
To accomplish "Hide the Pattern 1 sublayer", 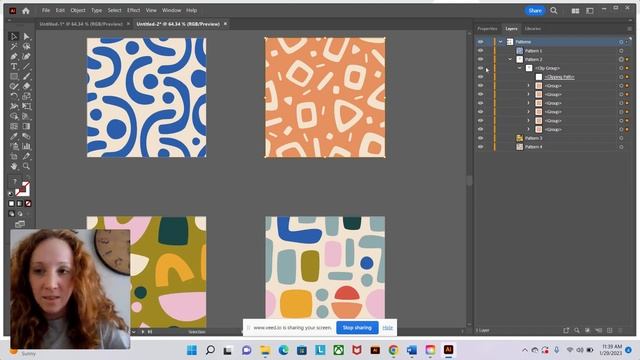I will point(480,51).
